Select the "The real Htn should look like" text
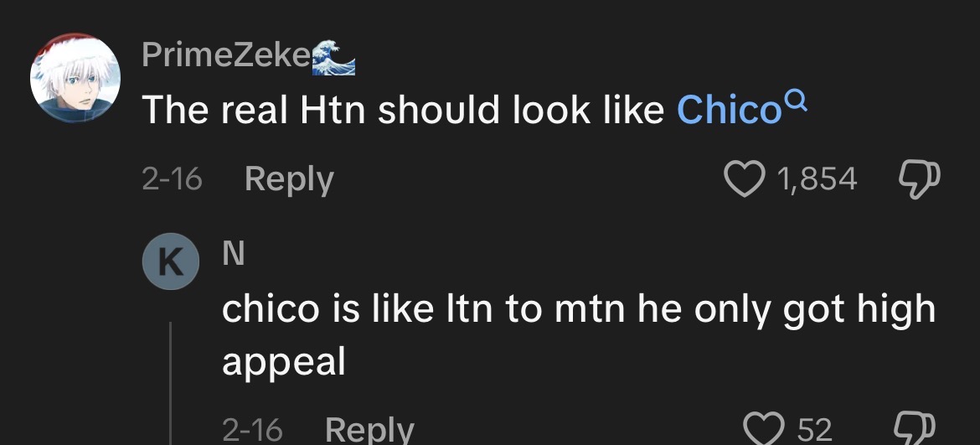The height and width of the screenshot is (445, 980). click(403, 110)
